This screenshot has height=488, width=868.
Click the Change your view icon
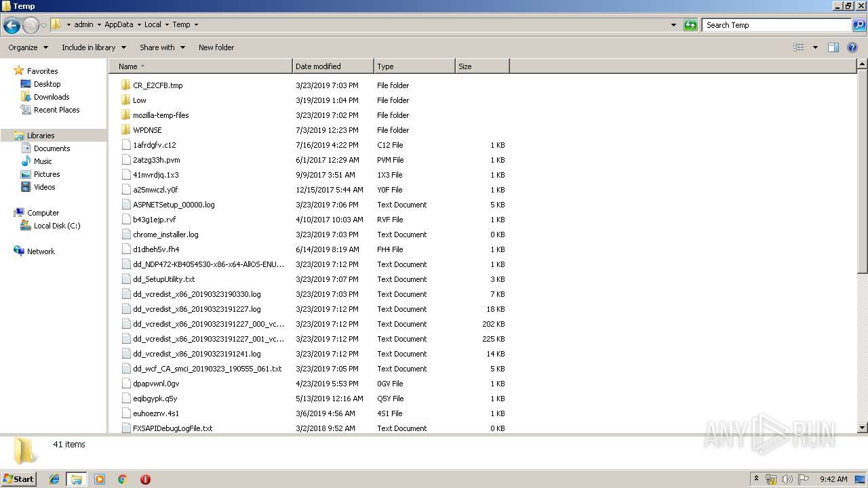799,47
